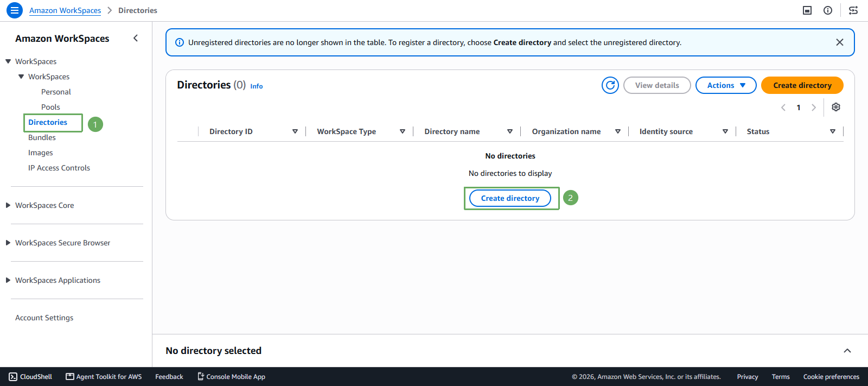Open the Actions dropdown

(x=726, y=85)
